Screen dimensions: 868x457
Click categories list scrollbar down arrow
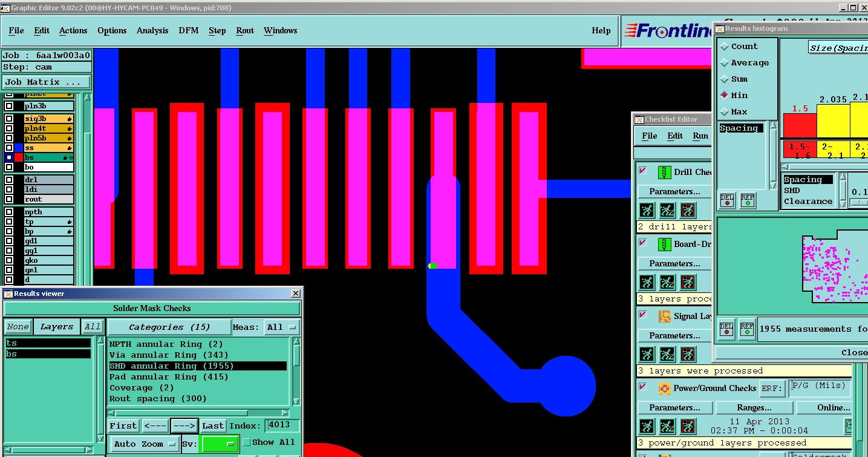[296, 401]
